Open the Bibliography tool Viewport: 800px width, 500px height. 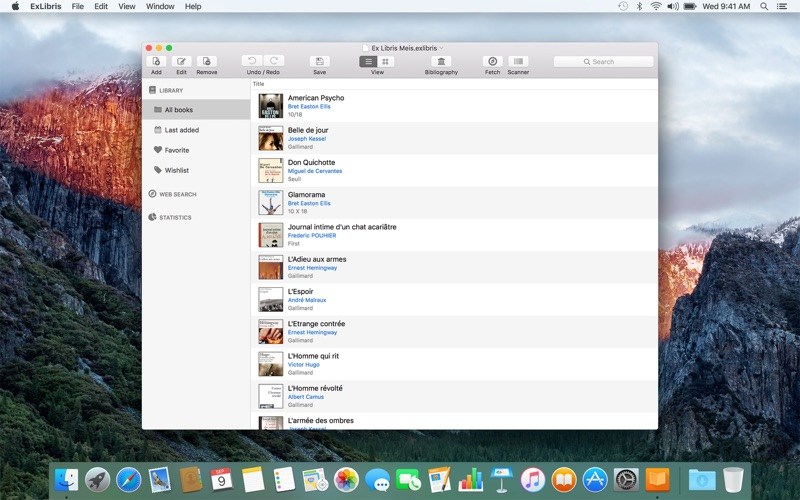(x=441, y=61)
